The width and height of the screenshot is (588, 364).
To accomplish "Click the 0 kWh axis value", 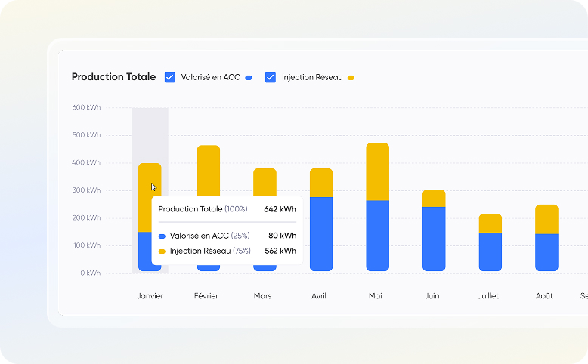I will point(91,273).
